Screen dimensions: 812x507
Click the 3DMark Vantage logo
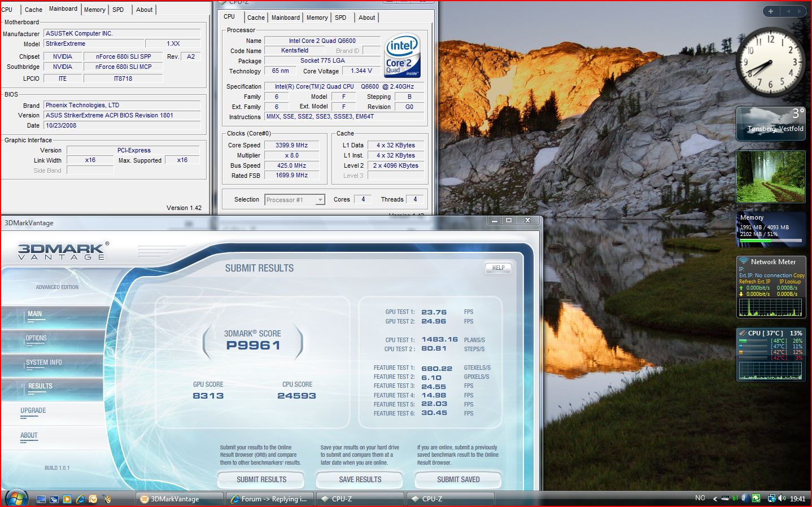(63, 251)
